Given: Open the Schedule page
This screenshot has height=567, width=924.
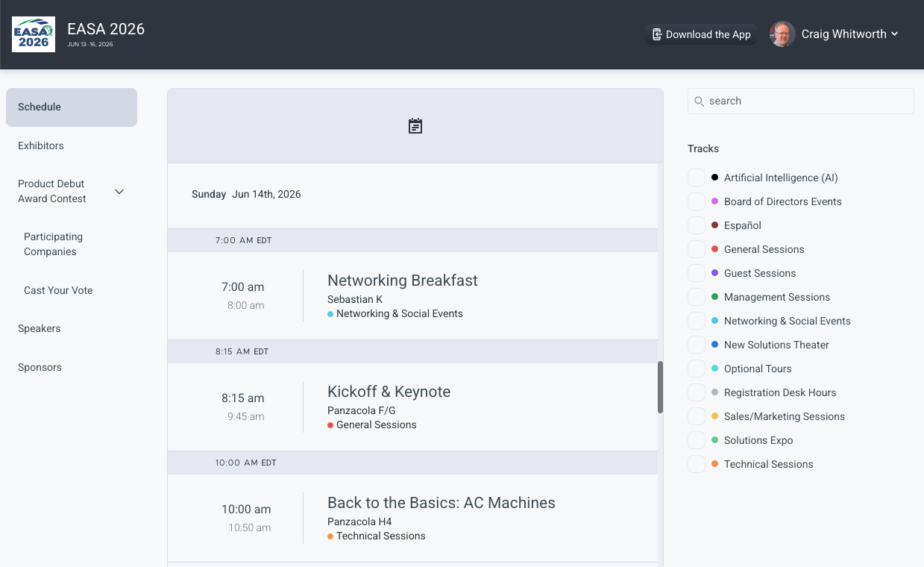Looking at the screenshot, I should [72, 107].
